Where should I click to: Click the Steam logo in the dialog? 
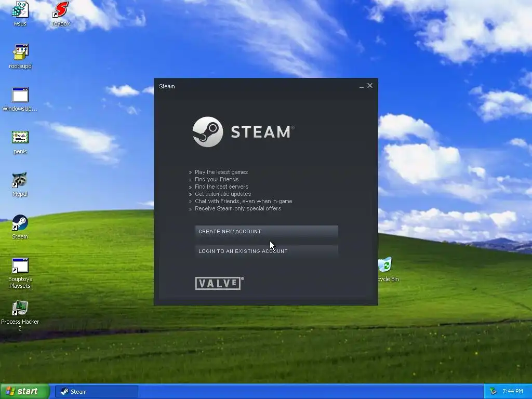(x=243, y=131)
